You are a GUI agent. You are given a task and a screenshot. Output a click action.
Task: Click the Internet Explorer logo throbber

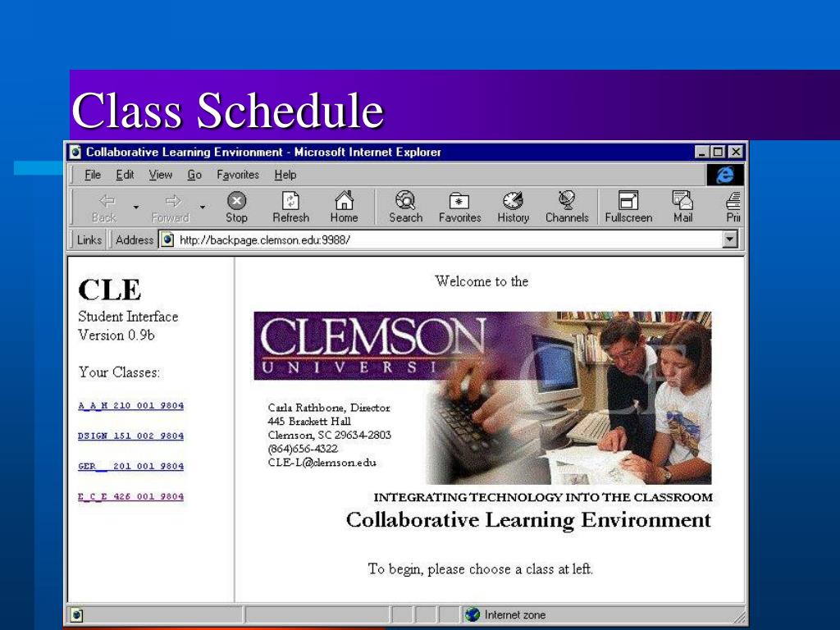click(725, 175)
